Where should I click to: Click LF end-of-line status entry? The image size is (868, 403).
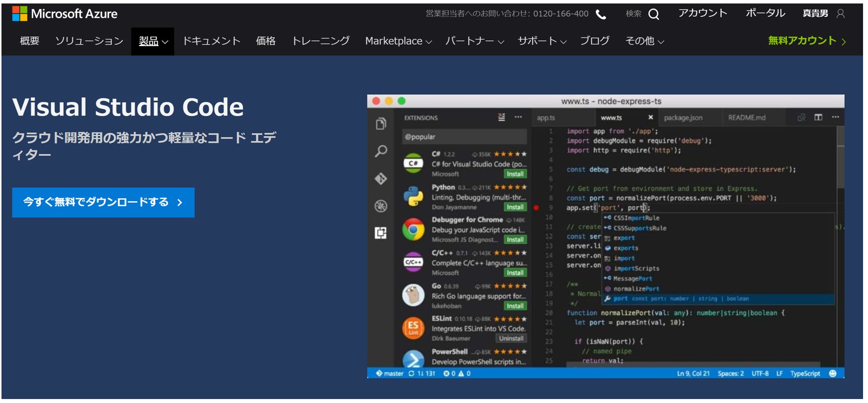(779, 374)
